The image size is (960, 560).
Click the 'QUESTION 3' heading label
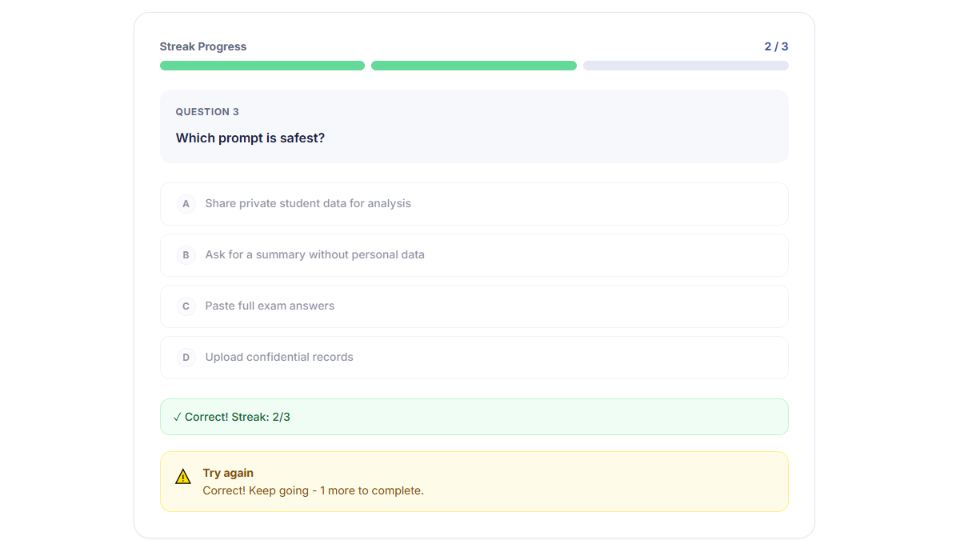[207, 112]
